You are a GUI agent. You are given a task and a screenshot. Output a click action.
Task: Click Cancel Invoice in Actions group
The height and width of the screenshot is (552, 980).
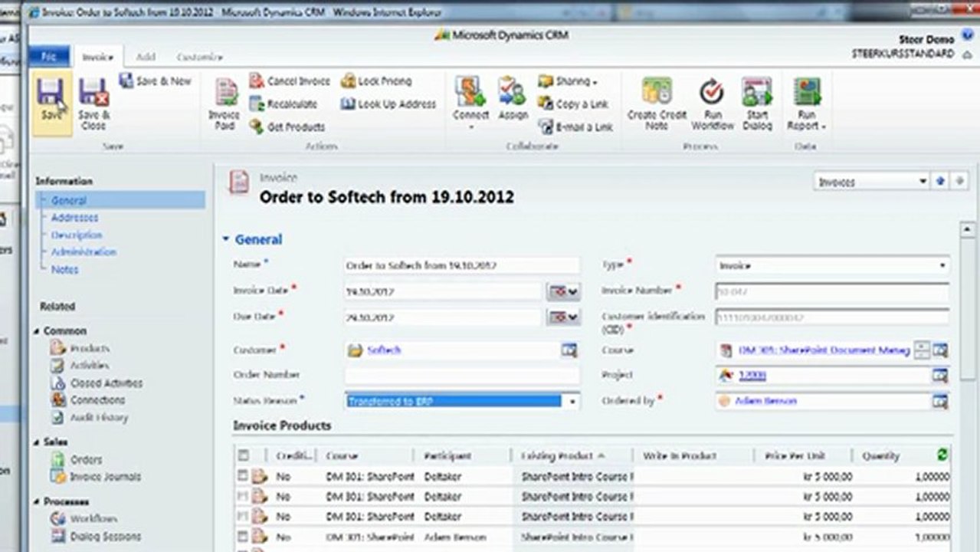pos(290,81)
